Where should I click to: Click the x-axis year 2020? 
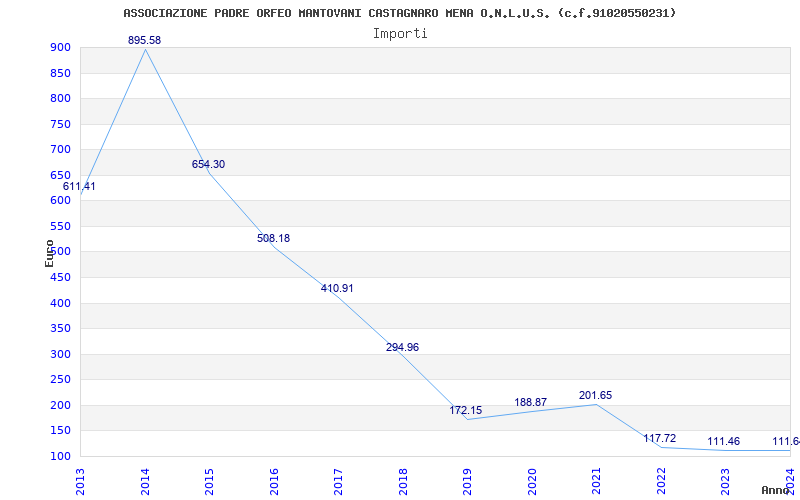532,482
